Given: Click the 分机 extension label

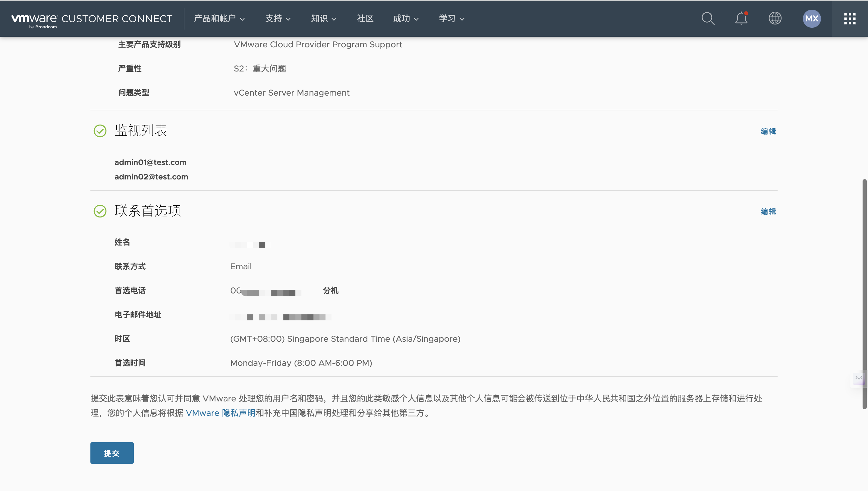Looking at the screenshot, I should click(x=331, y=290).
